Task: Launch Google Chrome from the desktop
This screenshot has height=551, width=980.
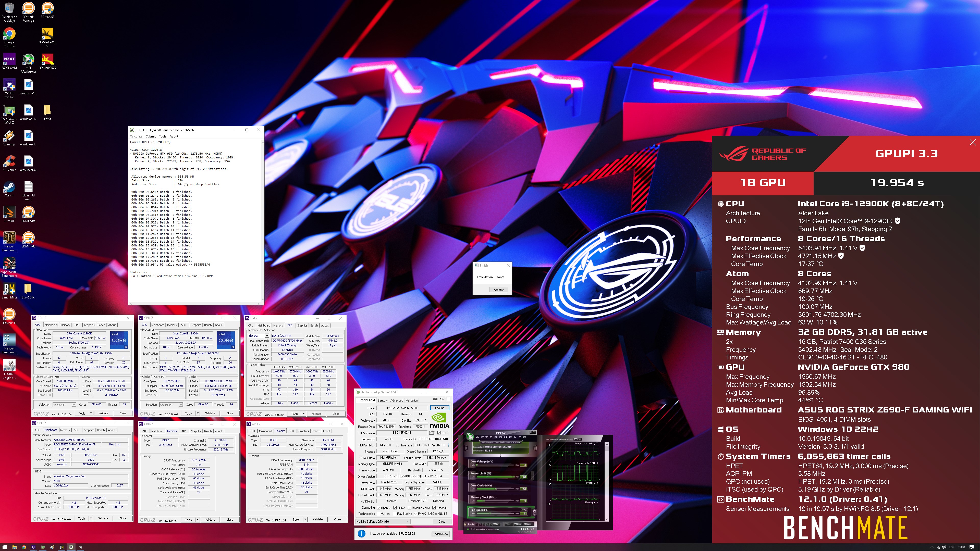Action: (9, 37)
